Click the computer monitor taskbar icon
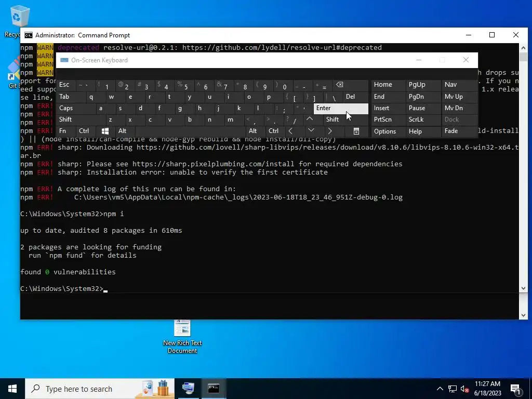This screenshot has width=532, height=399. pyautogui.click(x=188, y=389)
